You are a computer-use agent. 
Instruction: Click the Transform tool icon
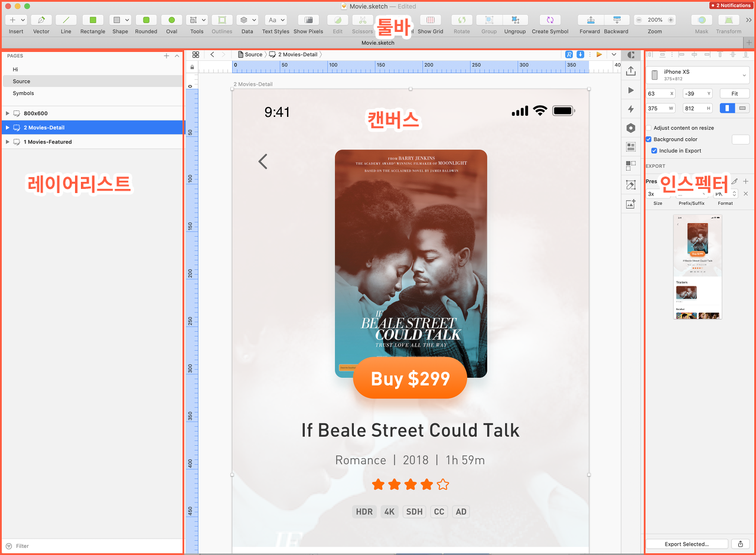click(729, 20)
